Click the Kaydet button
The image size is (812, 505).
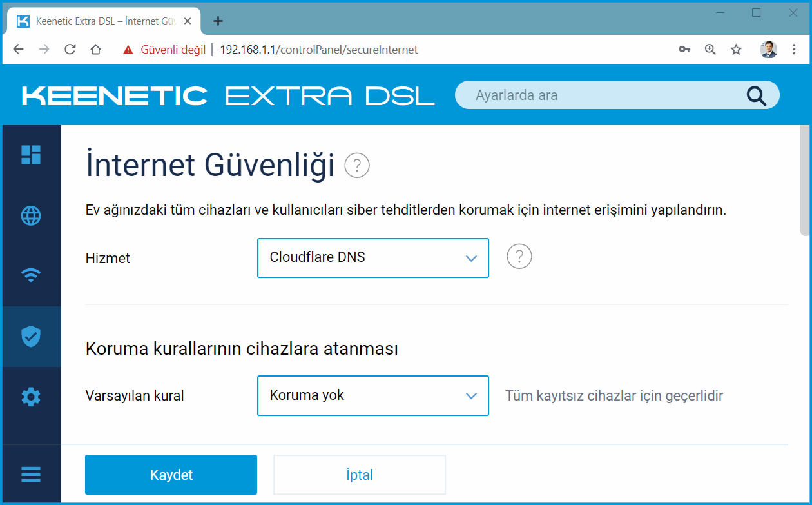coord(171,475)
